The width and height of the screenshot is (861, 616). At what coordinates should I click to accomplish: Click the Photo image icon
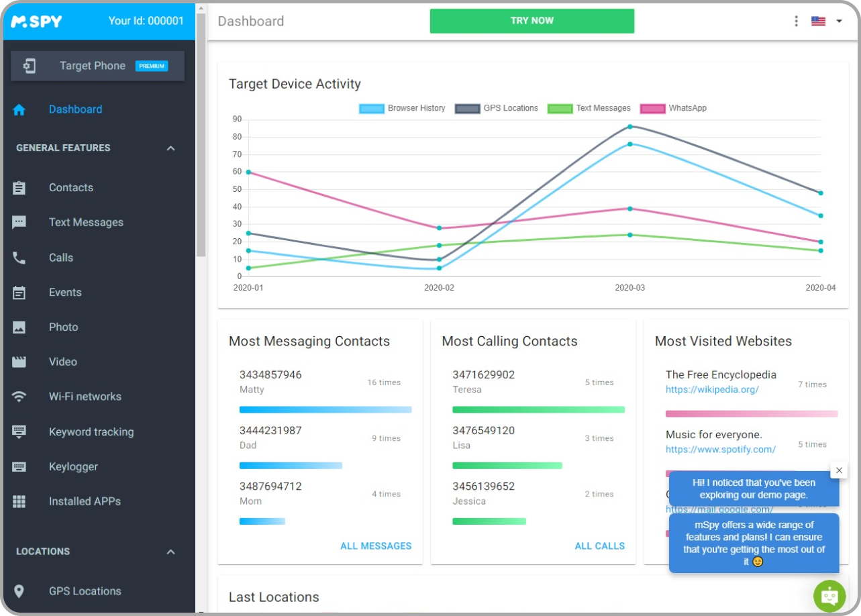pos(19,327)
